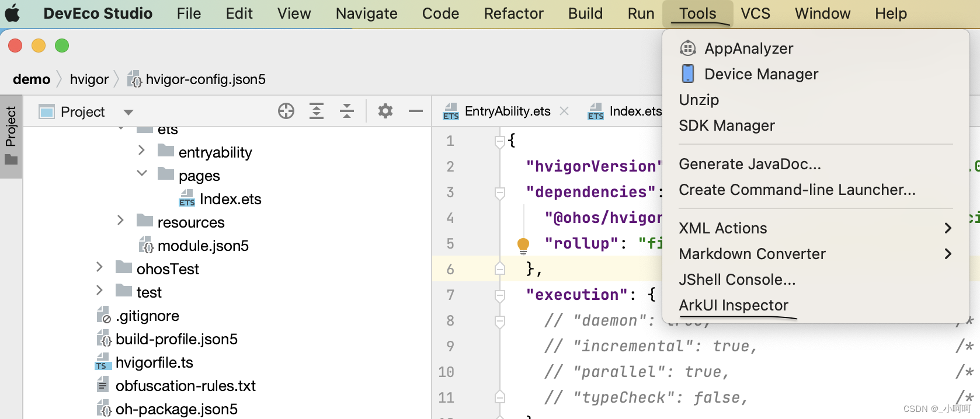Fold the comment region at line 8
The height and width of the screenshot is (419, 980).
[500, 321]
